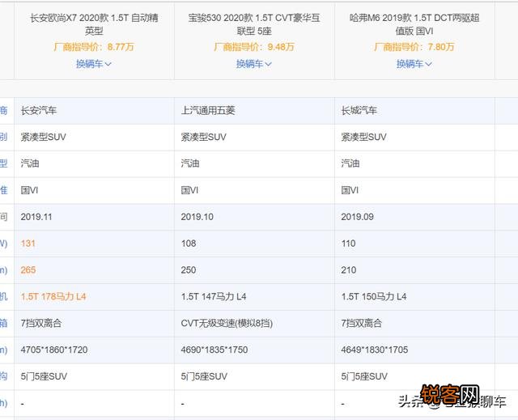
Task: Select the highlighted torque value 265
Action: click(x=28, y=270)
